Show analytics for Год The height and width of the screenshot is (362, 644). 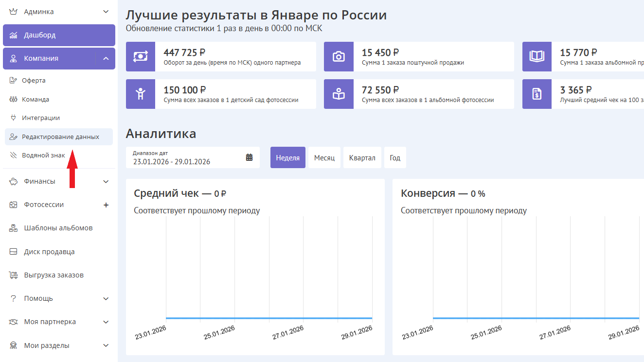point(394,158)
